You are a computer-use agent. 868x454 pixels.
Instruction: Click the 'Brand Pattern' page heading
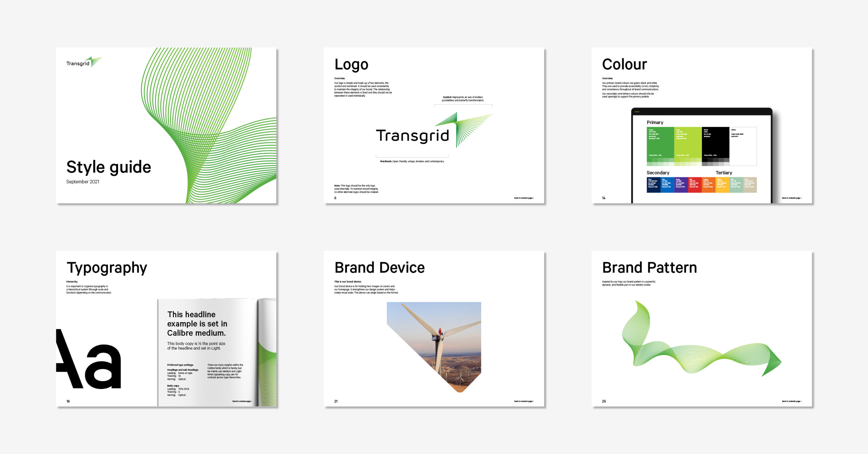650,267
